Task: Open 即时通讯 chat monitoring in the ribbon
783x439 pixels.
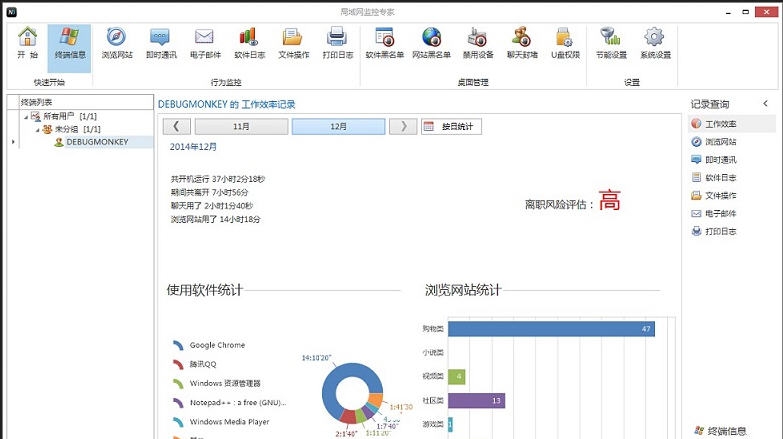Action: [161, 43]
